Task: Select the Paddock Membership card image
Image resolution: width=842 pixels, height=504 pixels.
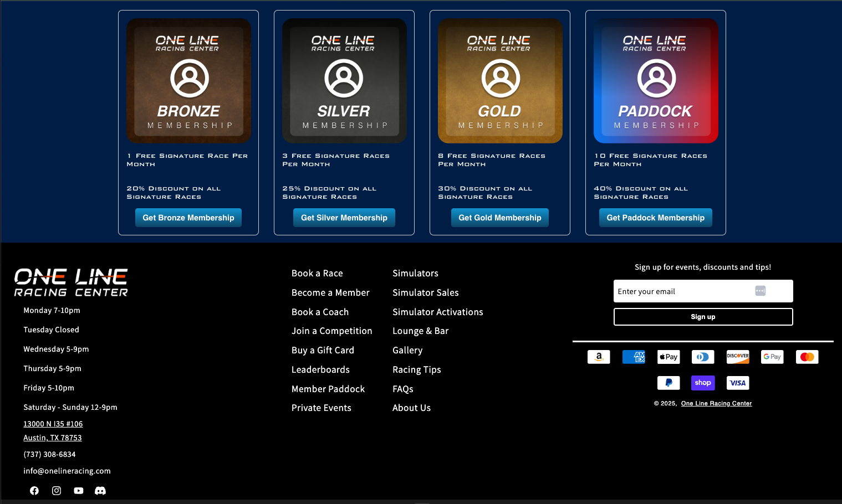Action: (x=656, y=81)
